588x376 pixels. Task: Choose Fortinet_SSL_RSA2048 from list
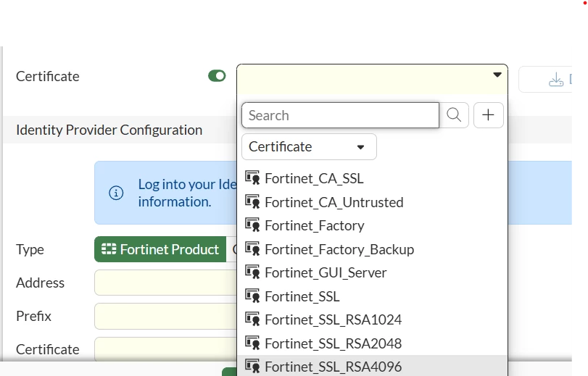pyautogui.click(x=372, y=343)
